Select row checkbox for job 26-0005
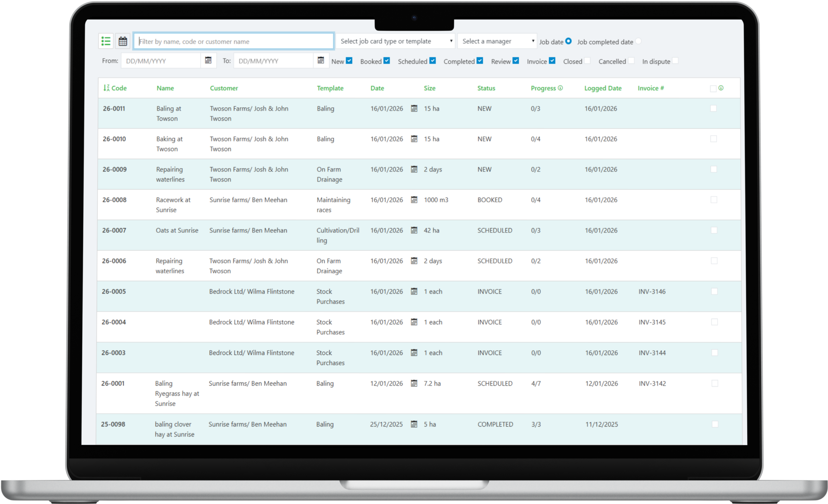Viewport: 828px width, 504px height. pyautogui.click(x=714, y=291)
